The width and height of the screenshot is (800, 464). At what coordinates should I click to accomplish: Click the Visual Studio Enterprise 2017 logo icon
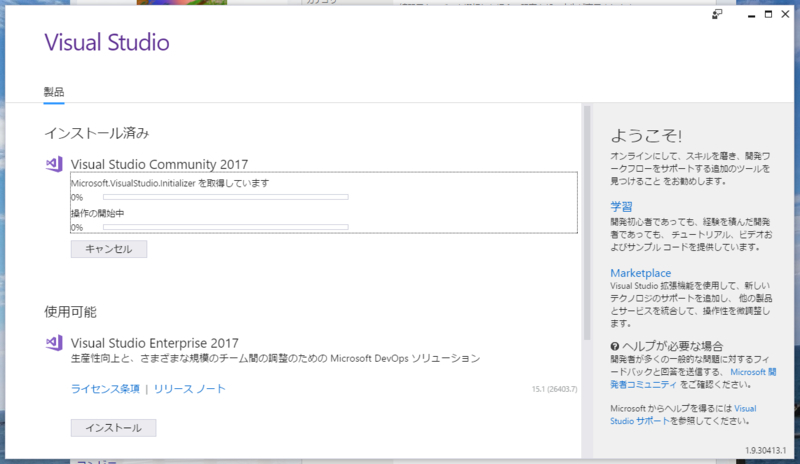pyautogui.click(x=54, y=343)
